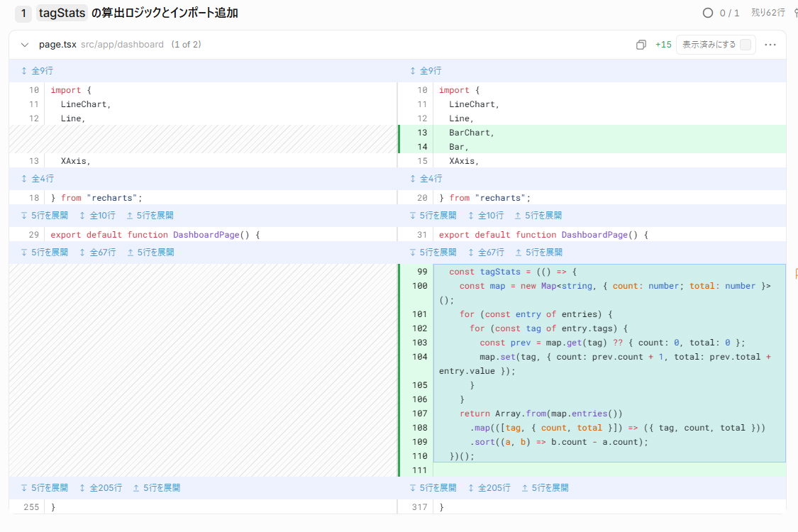
Task: Click the step number 1 badge
Action: 23,13
